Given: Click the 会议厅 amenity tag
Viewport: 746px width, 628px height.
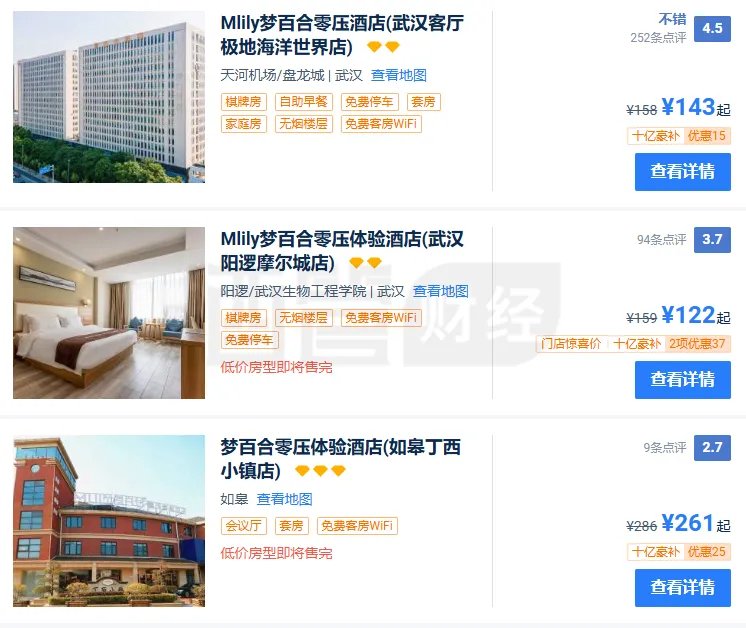Looking at the screenshot, I should click(244, 526).
